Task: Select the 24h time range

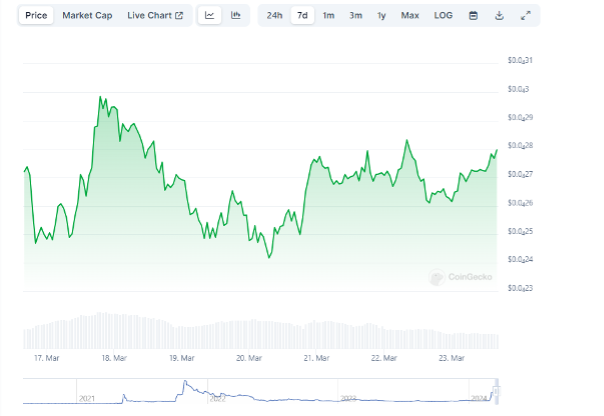Action: [275, 16]
